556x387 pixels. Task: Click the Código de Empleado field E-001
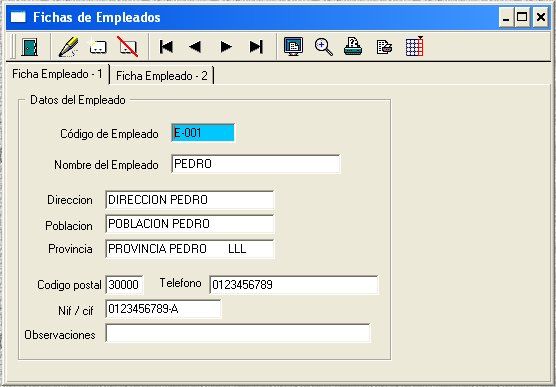coord(203,133)
